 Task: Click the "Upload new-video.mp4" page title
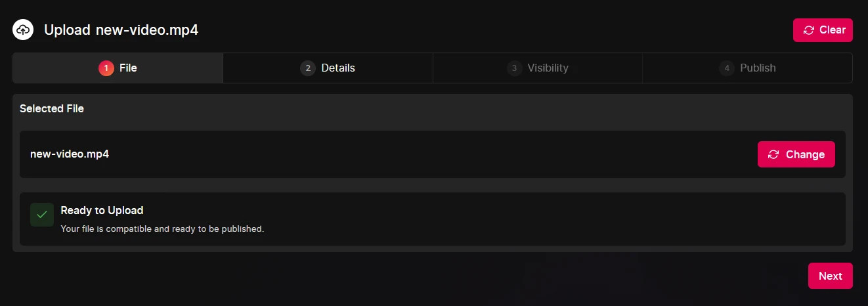pos(121,30)
